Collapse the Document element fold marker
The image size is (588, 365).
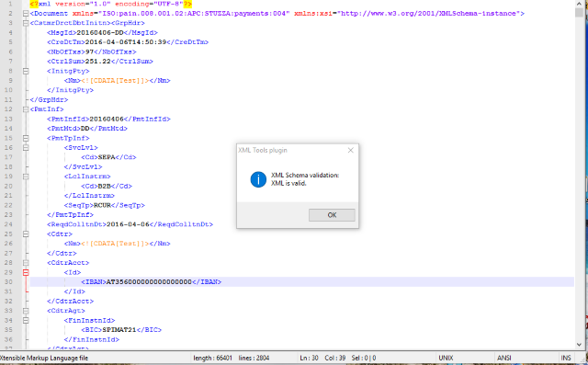click(26, 14)
